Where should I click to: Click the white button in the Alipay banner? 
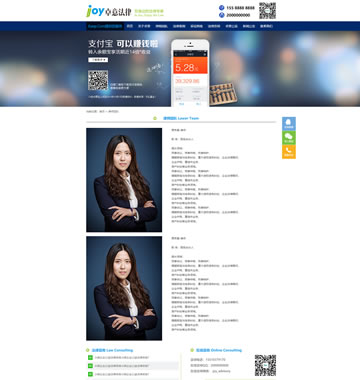click(x=98, y=60)
